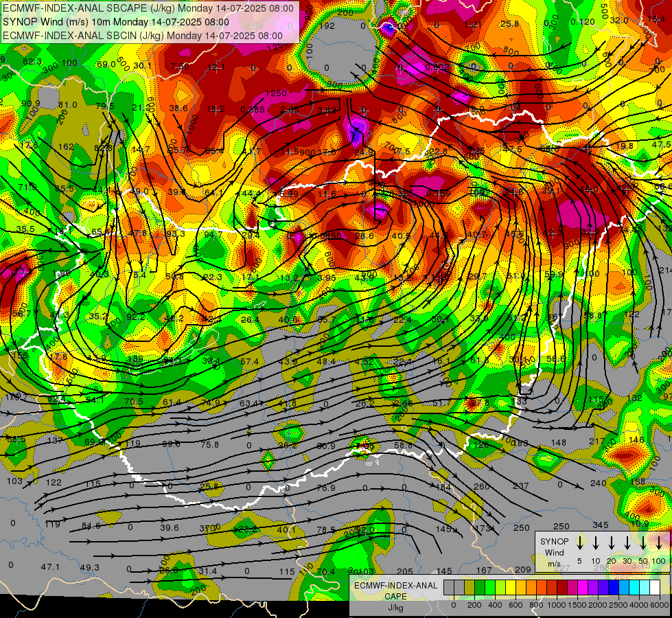Pick the dark green swatch in the CAPE legend
Viewport: 672px width, 618px height.
(x=480, y=587)
